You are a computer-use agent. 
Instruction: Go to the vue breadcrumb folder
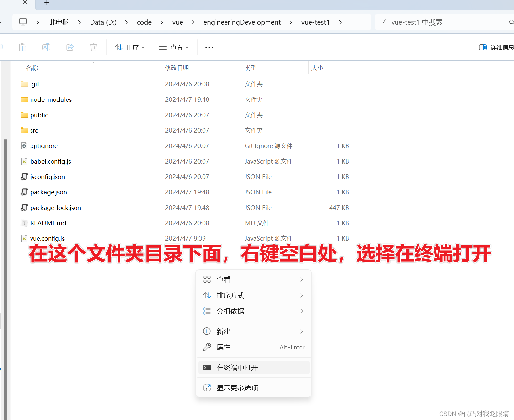(178, 22)
